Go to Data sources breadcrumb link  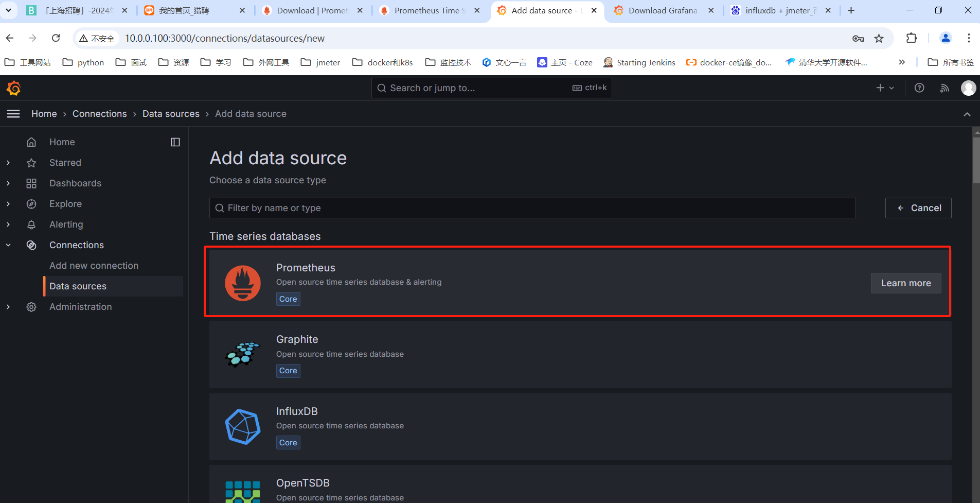point(171,114)
